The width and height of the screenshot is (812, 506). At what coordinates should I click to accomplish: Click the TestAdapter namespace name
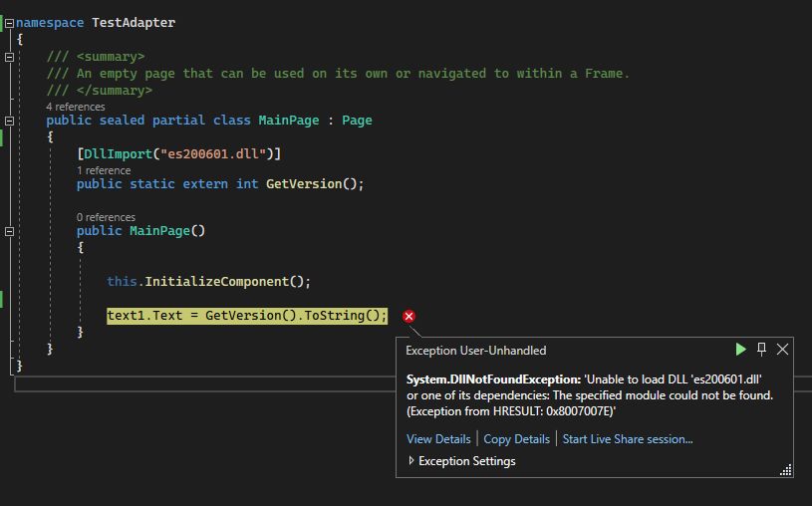click(134, 23)
